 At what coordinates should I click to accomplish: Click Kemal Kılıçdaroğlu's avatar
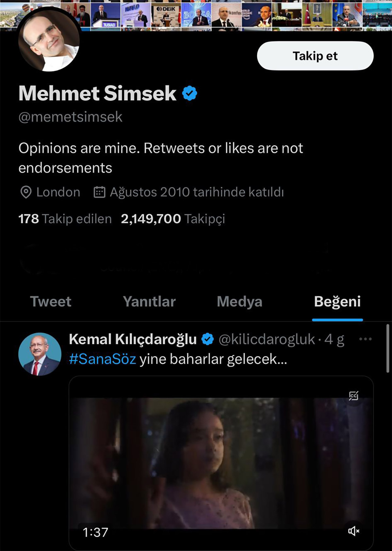pyautogui.click(x=40, y=354)
